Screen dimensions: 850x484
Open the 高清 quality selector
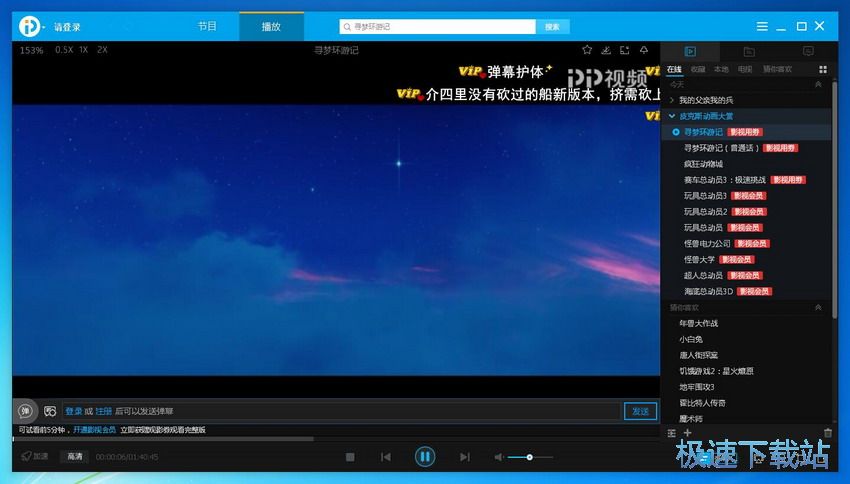[74, 456]
